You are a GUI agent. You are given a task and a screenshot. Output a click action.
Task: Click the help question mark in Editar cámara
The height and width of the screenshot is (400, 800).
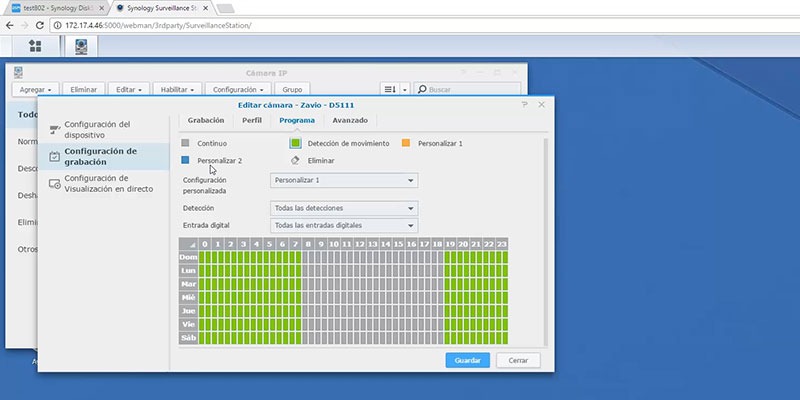[x=524, y=105]
